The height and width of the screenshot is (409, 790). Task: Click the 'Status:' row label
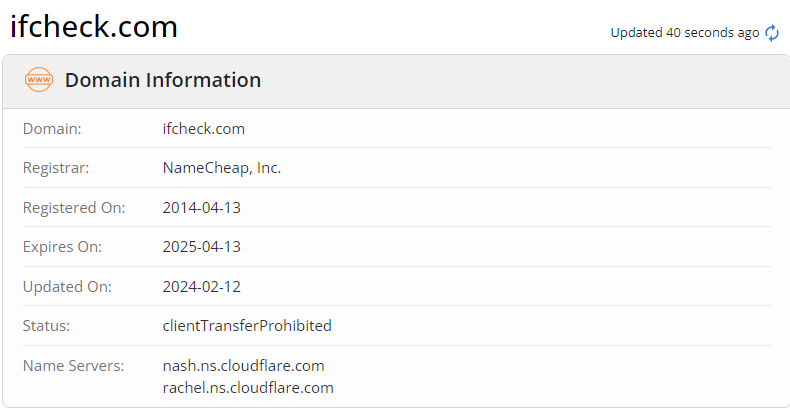point(46,326)
